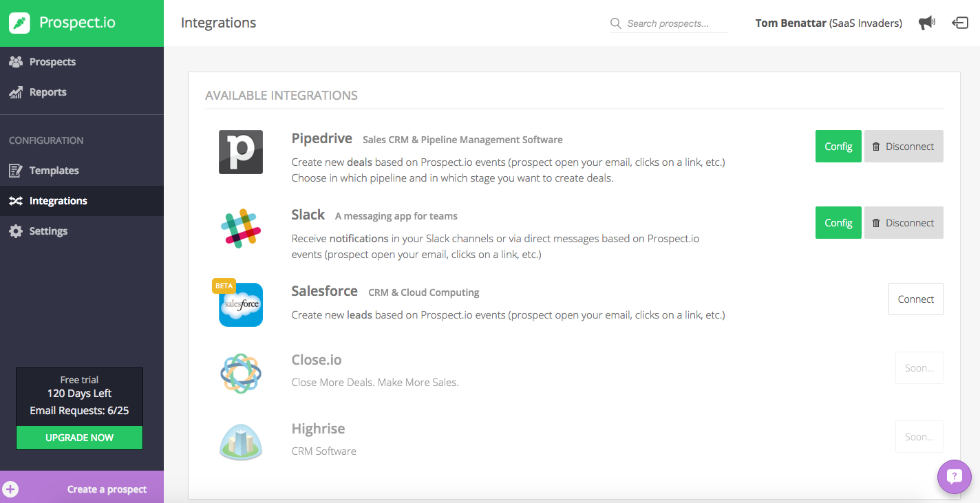980x503 pixels.
Task: Click 'Sales CRM & Pipeline Management Software' subtitle
Action: pyautogui.click(x=462, y=140)
